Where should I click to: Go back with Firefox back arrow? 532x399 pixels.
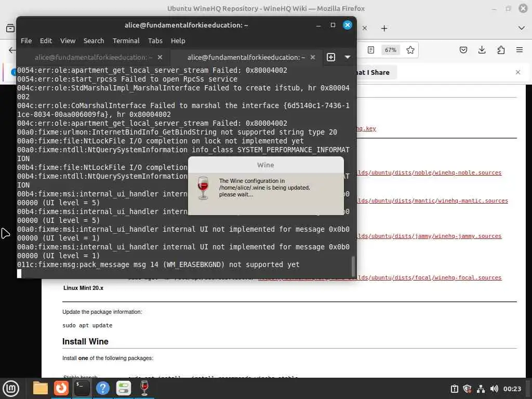[12, 50]
